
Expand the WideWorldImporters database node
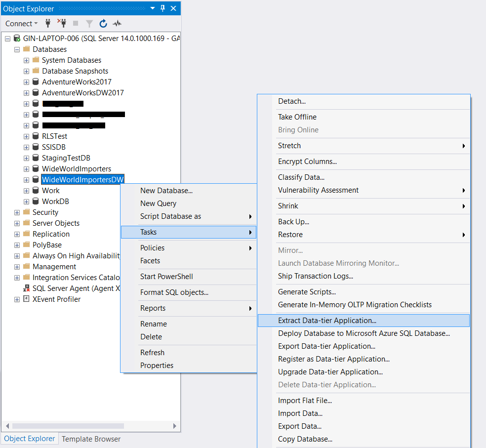tap(26, 168)
